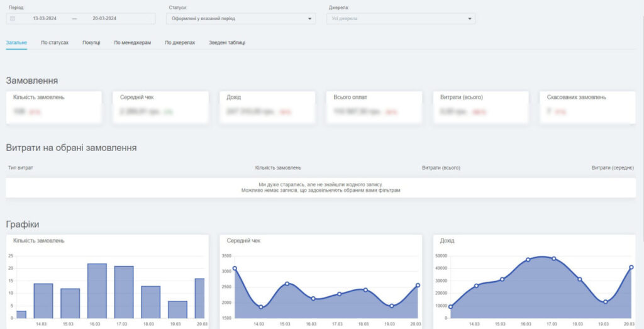Select the 19.03 bar in orders chart

click(177, 309)
